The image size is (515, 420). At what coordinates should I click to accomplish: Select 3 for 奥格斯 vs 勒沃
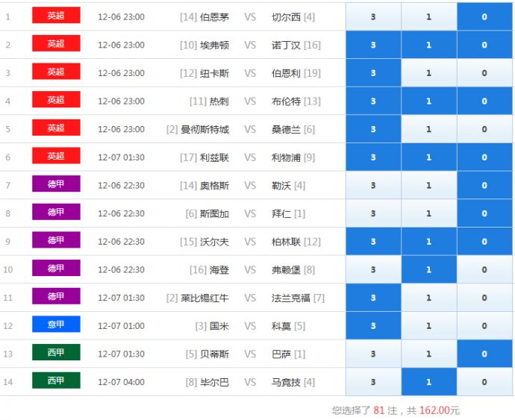point(373,185)
